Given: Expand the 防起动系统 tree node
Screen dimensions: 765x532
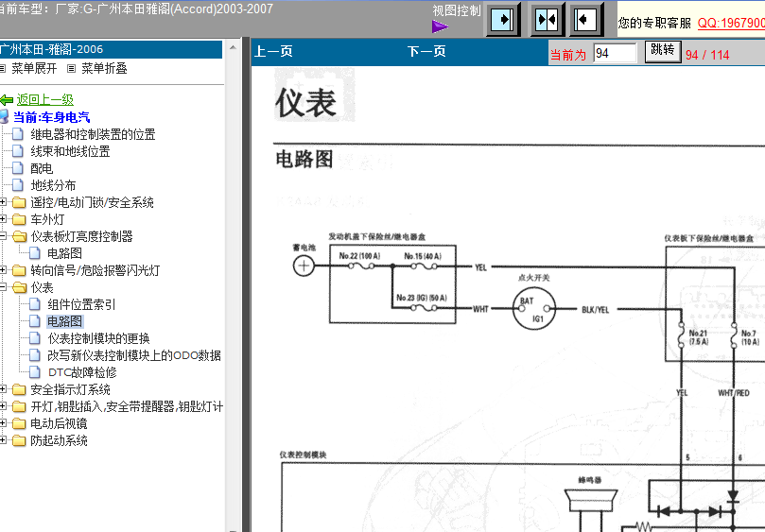Looking at the screenshot, I should coord(3,440).
